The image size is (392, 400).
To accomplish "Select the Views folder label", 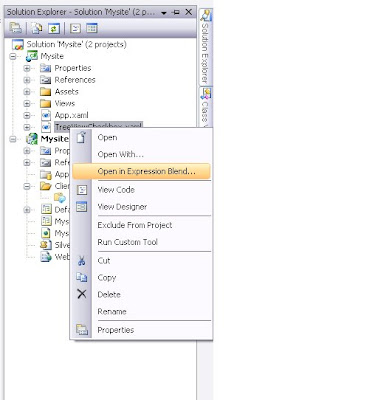I will pyautogui.click(x=65, y=103).
